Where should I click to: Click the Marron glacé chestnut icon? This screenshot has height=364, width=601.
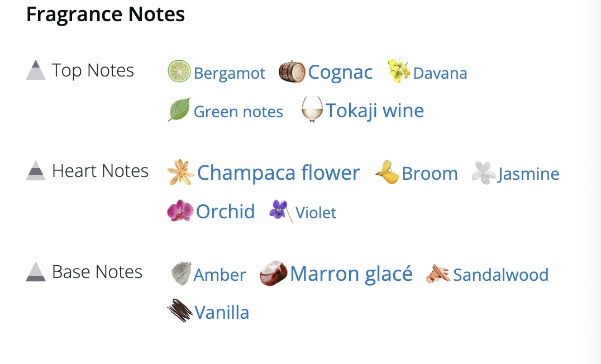[x=273, y=273]
